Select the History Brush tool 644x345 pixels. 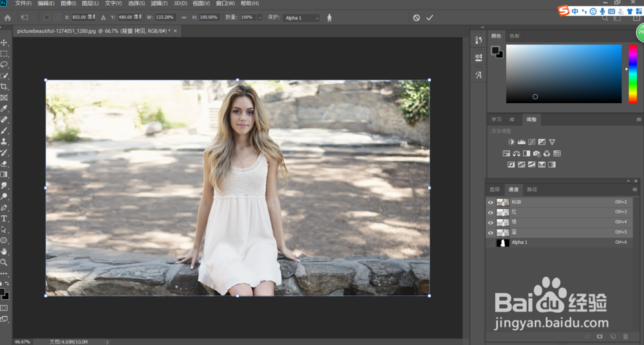click(x=4, y=153)
